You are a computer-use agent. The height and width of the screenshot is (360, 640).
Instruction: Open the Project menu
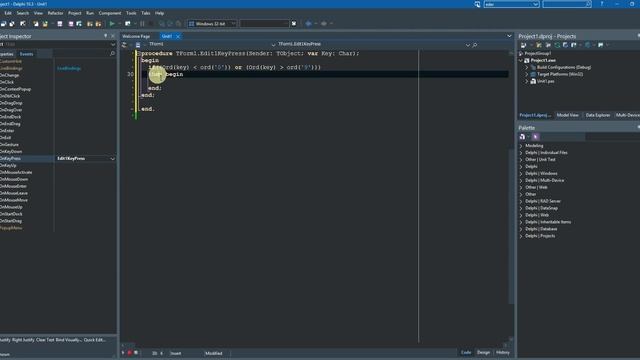[x=74, y=13]
